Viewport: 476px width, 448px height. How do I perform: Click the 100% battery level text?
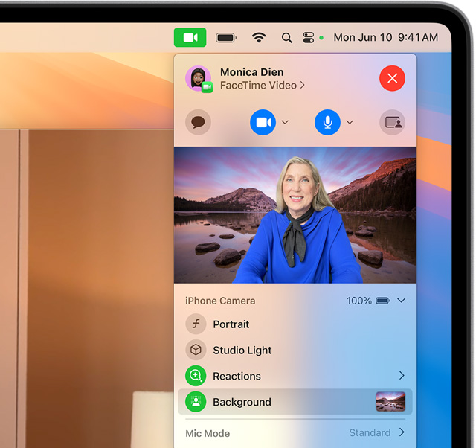coord(359,301)
